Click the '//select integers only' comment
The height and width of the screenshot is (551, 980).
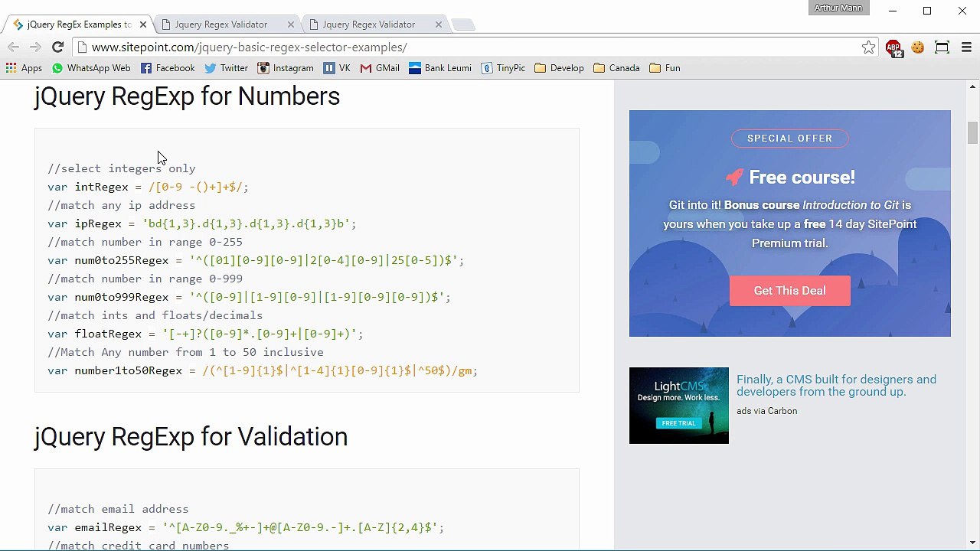(x=122, y=168)
